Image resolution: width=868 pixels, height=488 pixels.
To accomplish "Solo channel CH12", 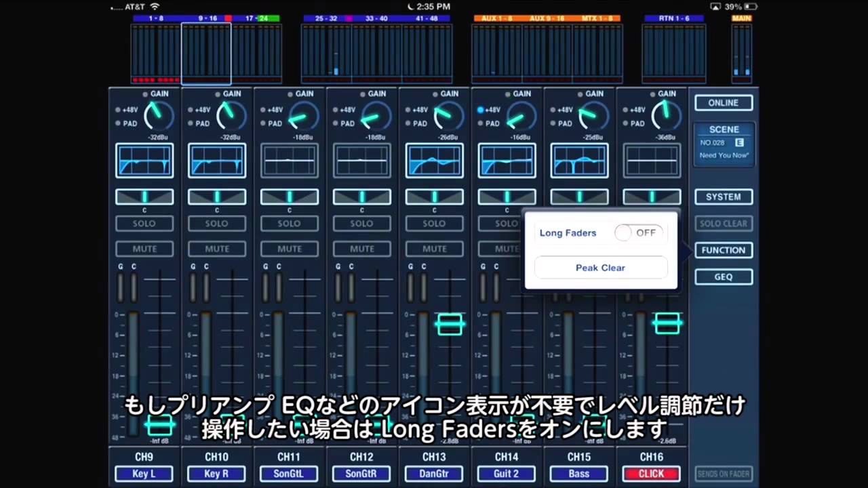I will click(x=362, y=223).
